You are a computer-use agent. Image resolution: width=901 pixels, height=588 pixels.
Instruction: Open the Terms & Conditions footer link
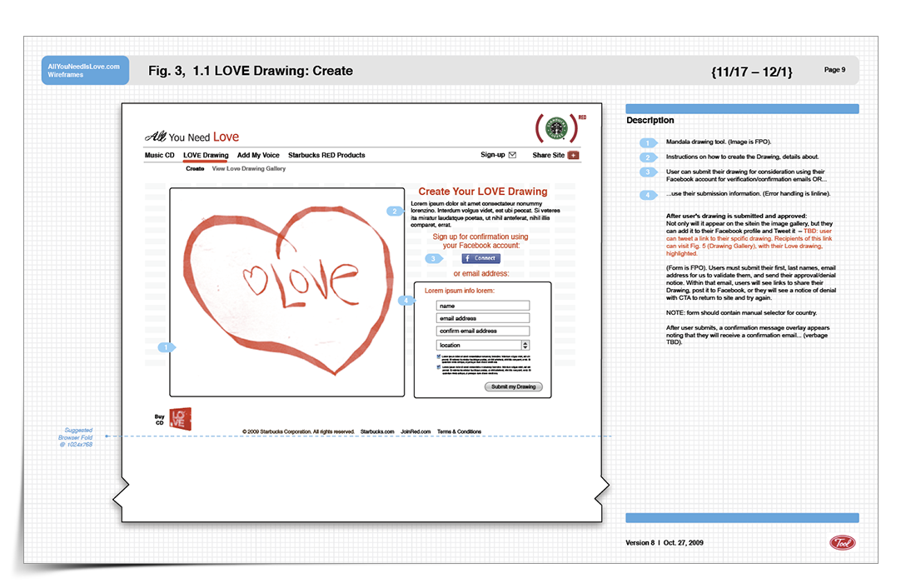pos(459,431)
